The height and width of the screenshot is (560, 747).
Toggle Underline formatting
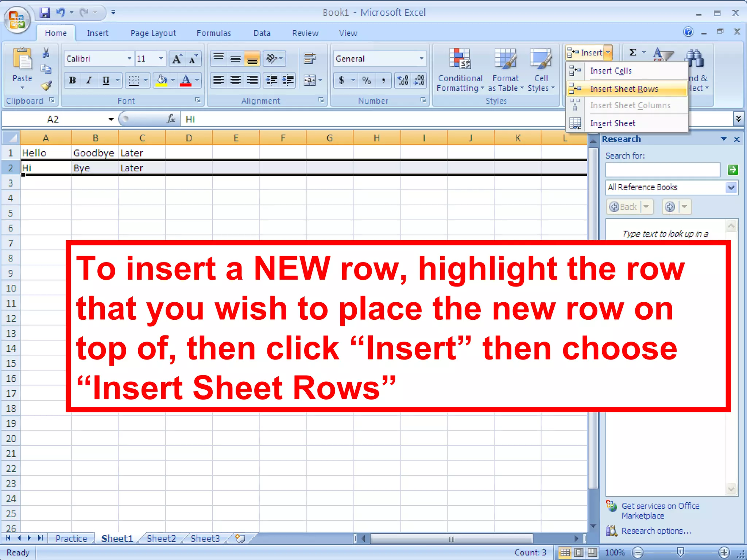click(106, 80)
